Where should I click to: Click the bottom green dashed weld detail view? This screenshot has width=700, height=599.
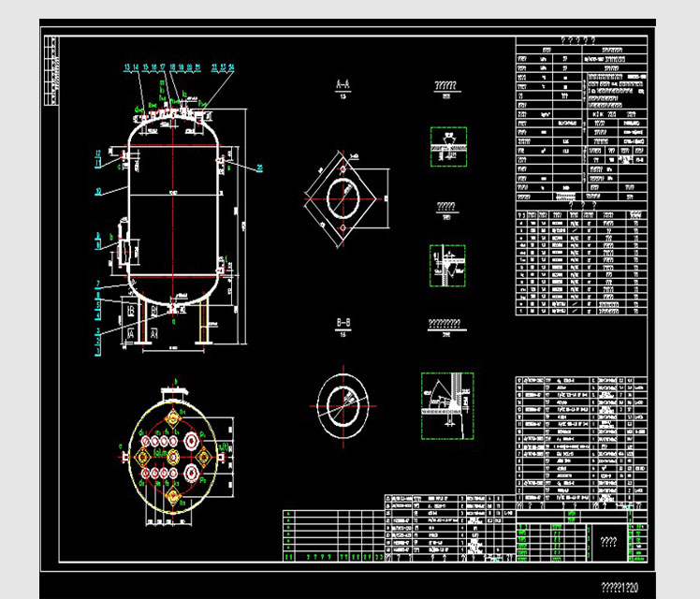[447, 406]
